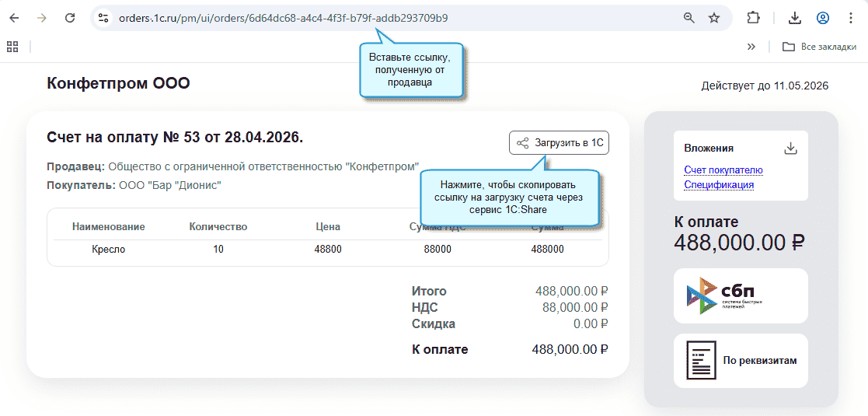The width and height of the screenshot is (868, 416).
Task: Reload the current page
Action: 70,18
